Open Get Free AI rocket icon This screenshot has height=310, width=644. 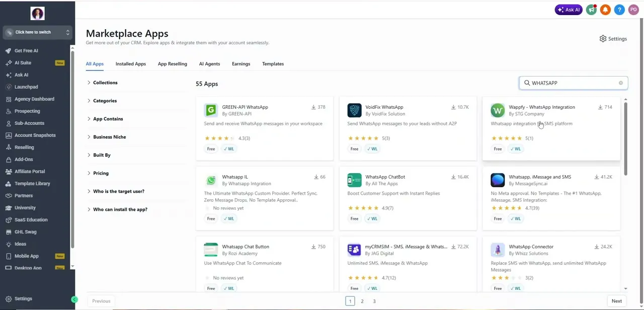click(x=9, y=51)
